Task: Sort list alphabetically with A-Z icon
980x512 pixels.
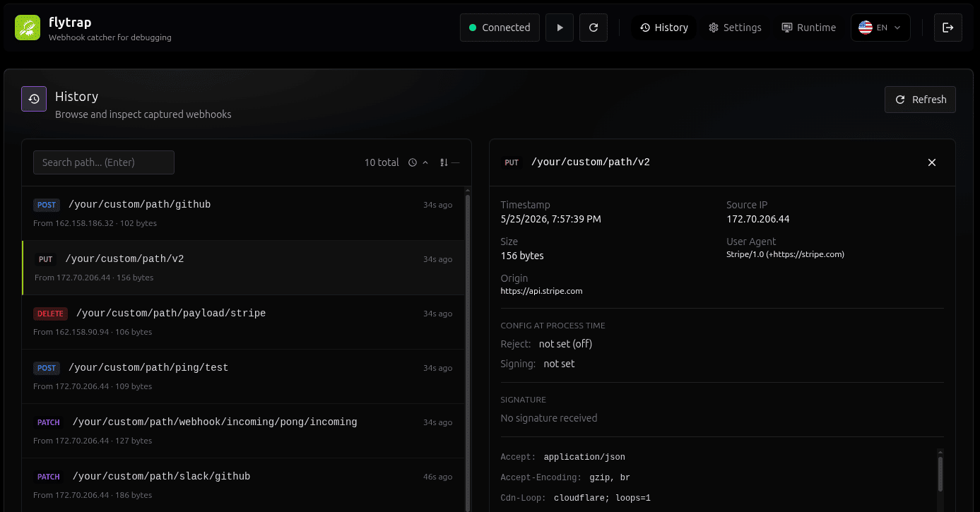Action: click(x=449, y=162)
